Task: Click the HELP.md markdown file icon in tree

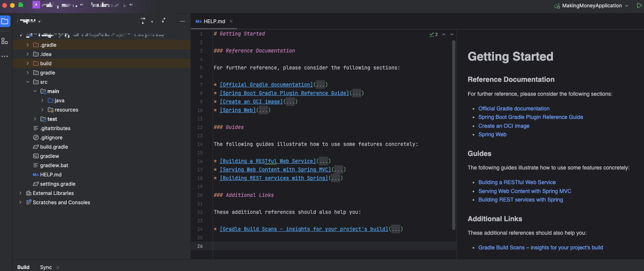Action: coord(36,174)
